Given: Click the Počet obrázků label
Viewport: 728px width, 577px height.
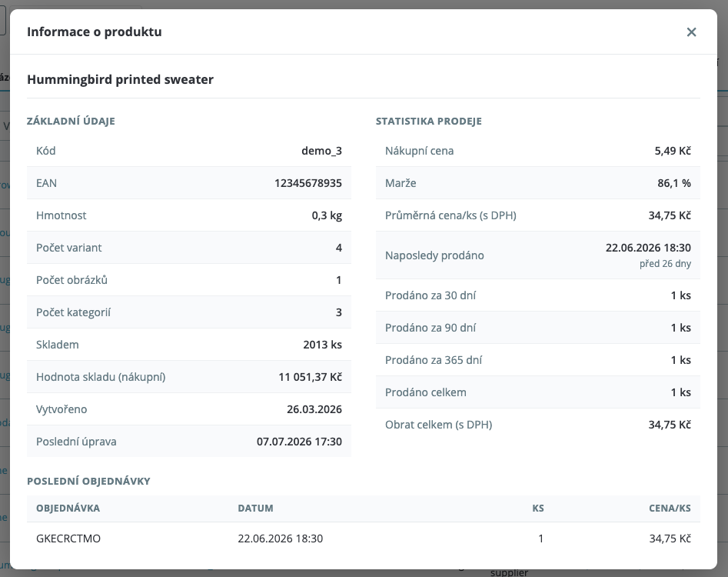Looking at the screenshot, I should (71, 280).
